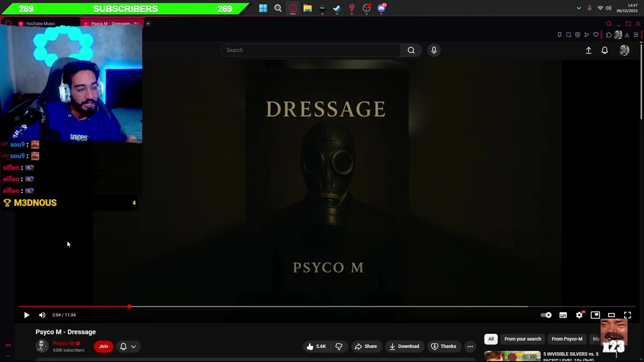Image resolution: width=644 pixels, height=362 pixels.
Task: Mute the video with the speaker icon
Action: pos(42,315)
